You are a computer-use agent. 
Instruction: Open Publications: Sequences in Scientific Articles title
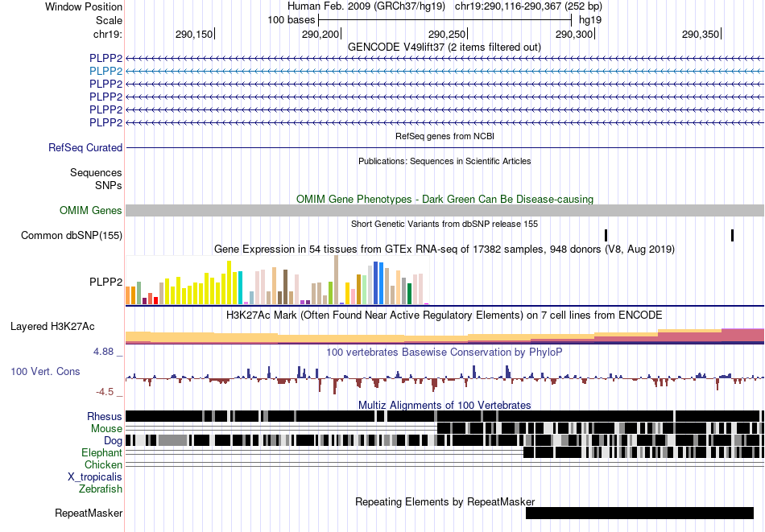pos(445,161)
